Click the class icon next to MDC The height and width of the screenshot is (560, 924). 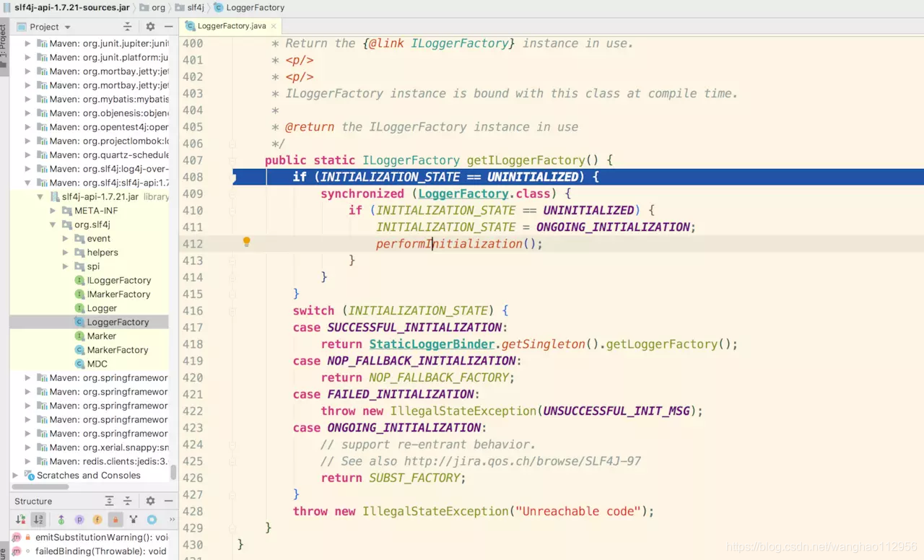click(x=79, y=364)
